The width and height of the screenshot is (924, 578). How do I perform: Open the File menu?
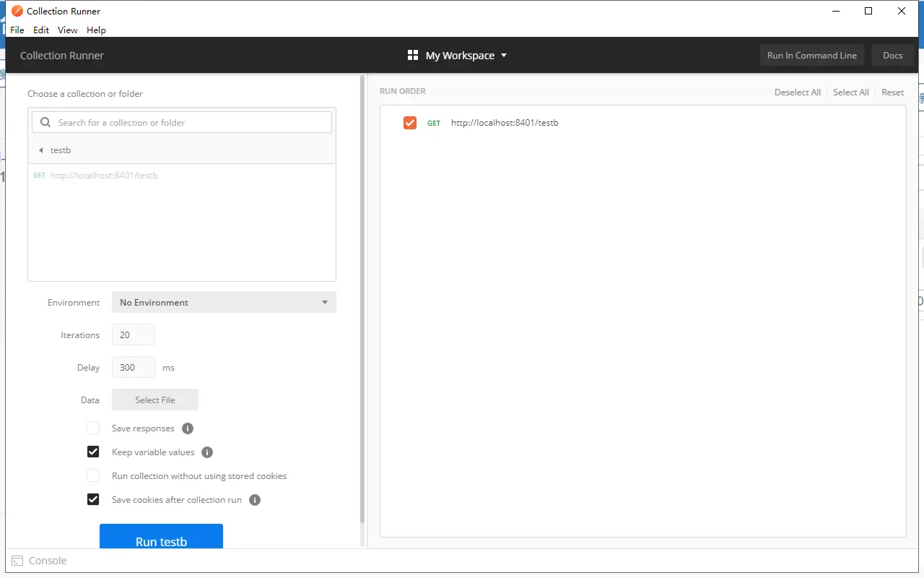click(17, 30)
